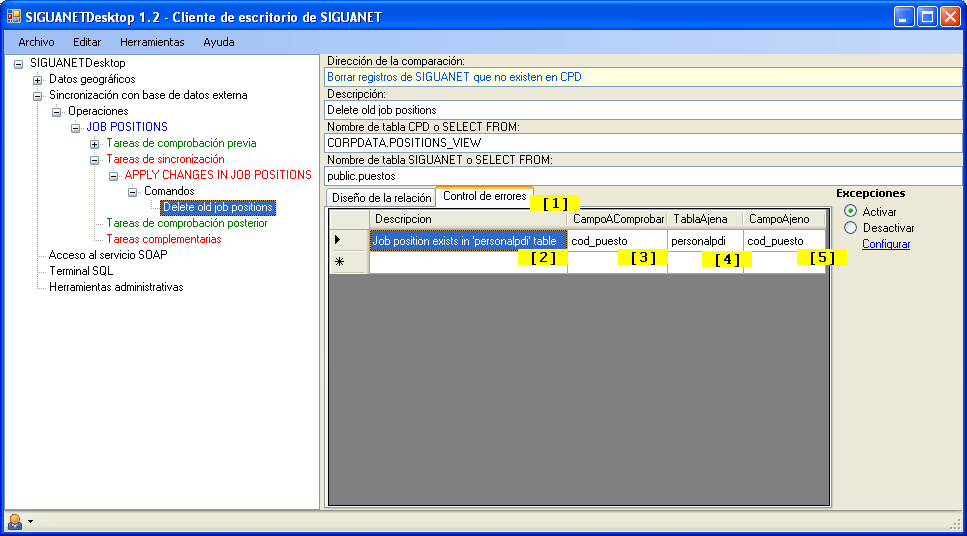This screenshot has height=536, width=967.
Task: Select Tareas complementarias tree item
Action: [x=163, y=239]
